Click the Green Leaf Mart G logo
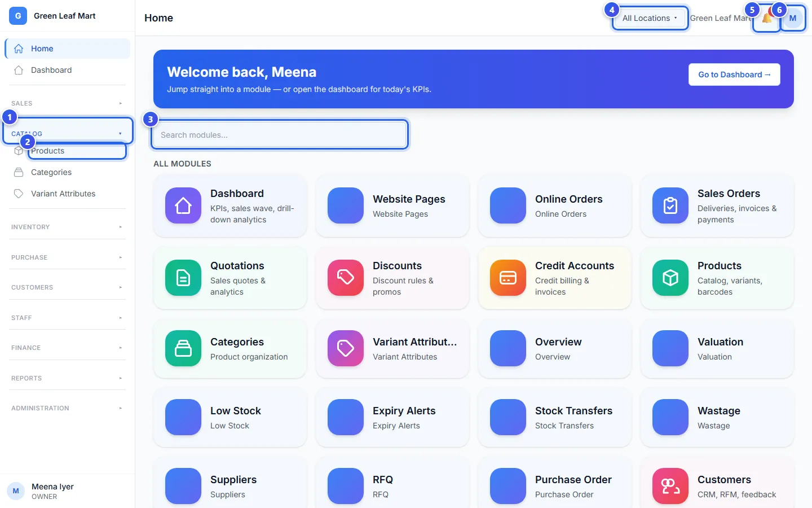This screenshot has height=508, width=812. pyautogui.click(x=18, y=16)
